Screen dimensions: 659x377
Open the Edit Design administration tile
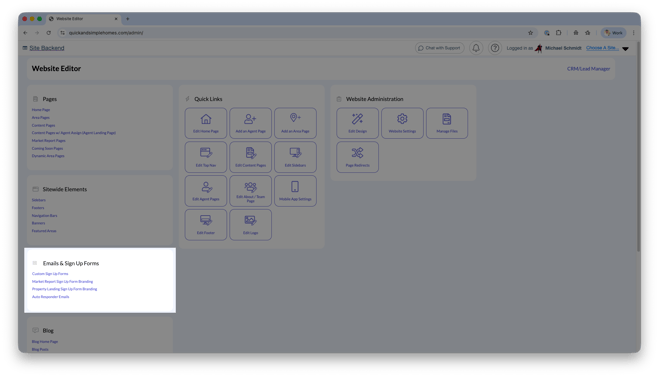(x=357, y=123)
